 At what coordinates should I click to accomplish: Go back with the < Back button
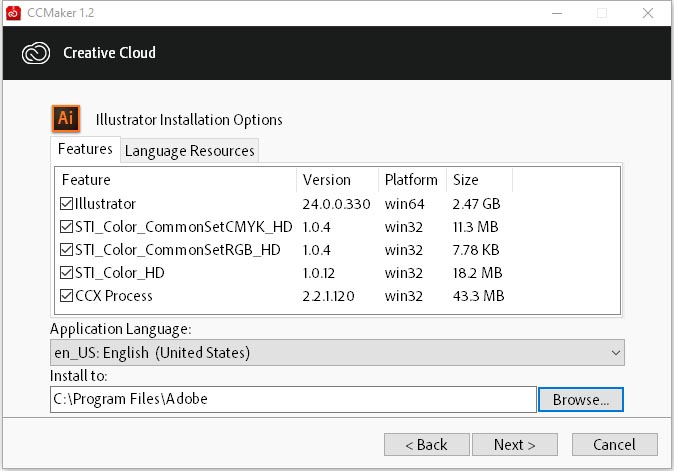click(x=426, y=444)
